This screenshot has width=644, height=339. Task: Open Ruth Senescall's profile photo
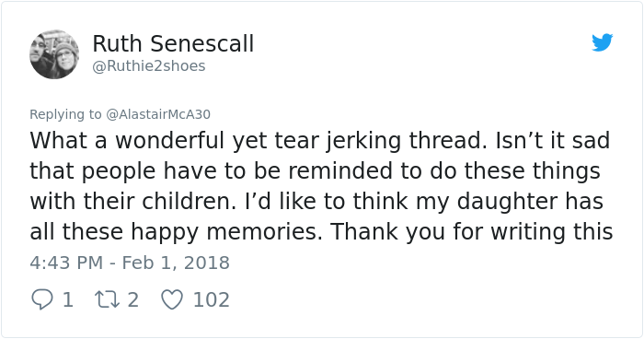(54, 54)
